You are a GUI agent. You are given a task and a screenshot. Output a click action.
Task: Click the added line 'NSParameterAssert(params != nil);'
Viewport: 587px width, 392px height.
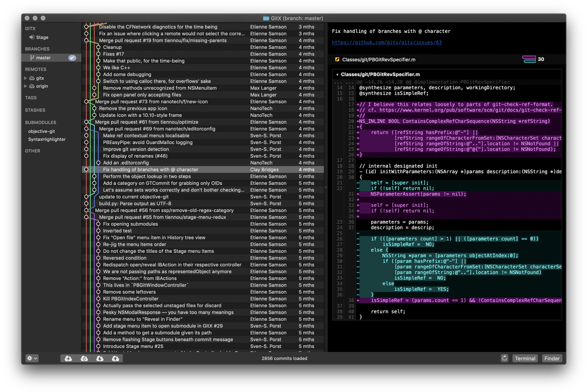click(x=418, y=194)
